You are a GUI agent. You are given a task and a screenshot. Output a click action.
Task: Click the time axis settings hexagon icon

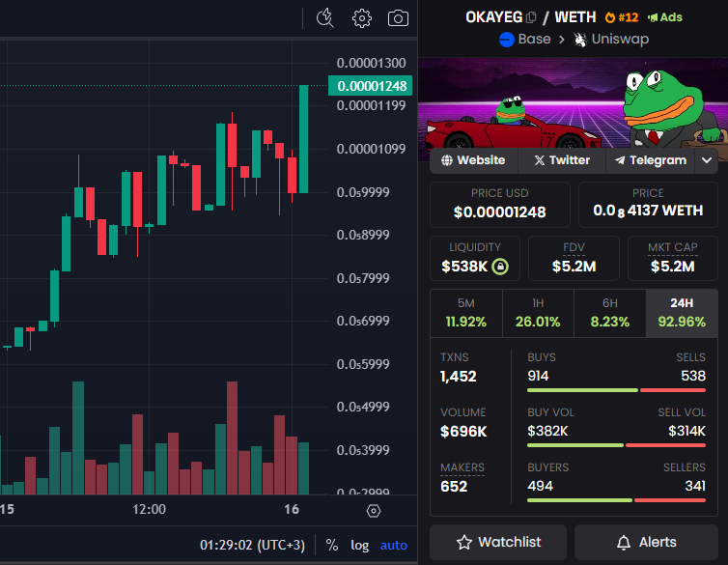tap(374, 511)
